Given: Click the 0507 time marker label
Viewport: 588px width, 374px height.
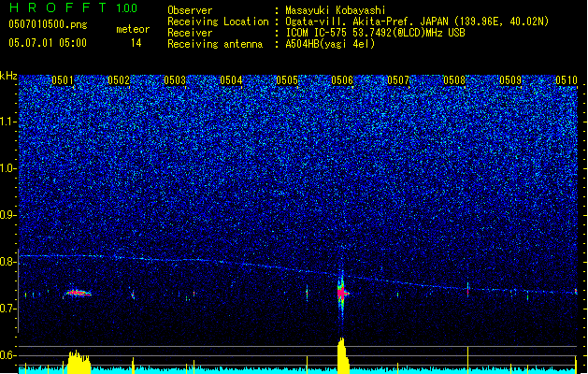Looking at the screenshot, I should pos(398,80).
